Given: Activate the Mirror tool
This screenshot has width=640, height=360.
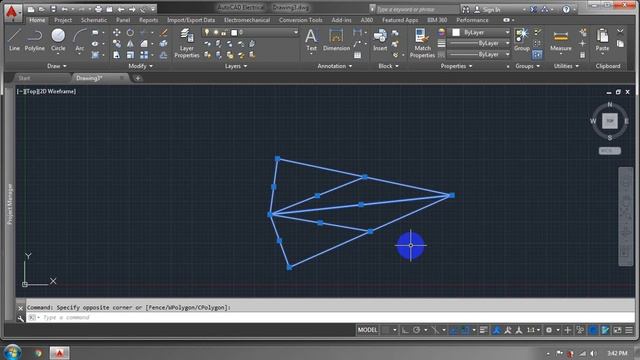Looking at the screenshot, I should (x=130, y=44).
